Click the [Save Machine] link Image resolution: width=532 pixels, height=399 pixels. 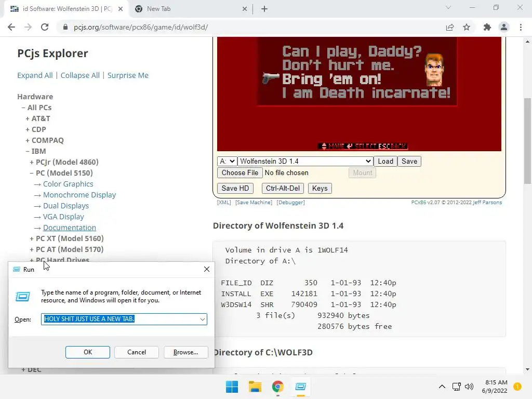point(254,203)
